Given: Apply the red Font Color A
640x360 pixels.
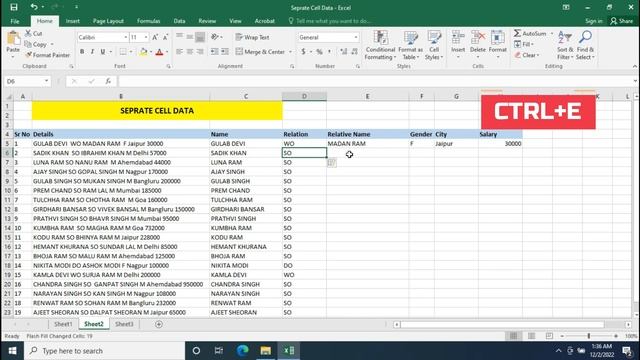Looking at the screenshot, I should pyautogui.click(x=160, y=52).
